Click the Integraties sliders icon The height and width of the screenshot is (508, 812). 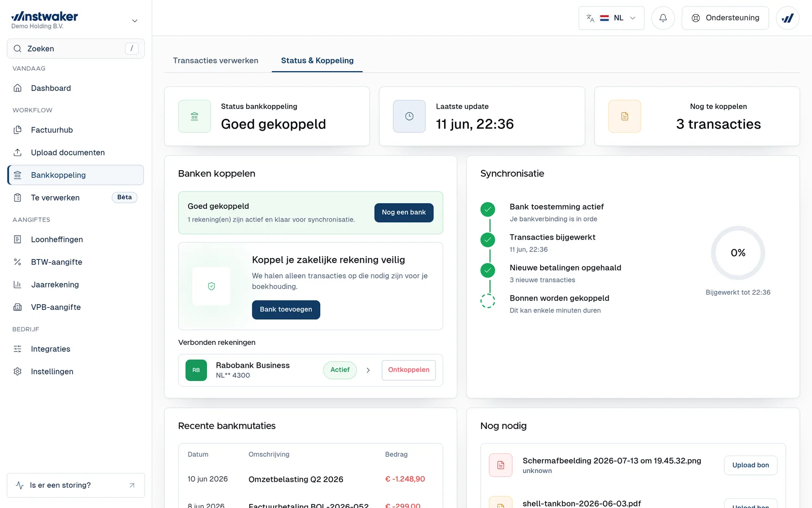(18, 349)
